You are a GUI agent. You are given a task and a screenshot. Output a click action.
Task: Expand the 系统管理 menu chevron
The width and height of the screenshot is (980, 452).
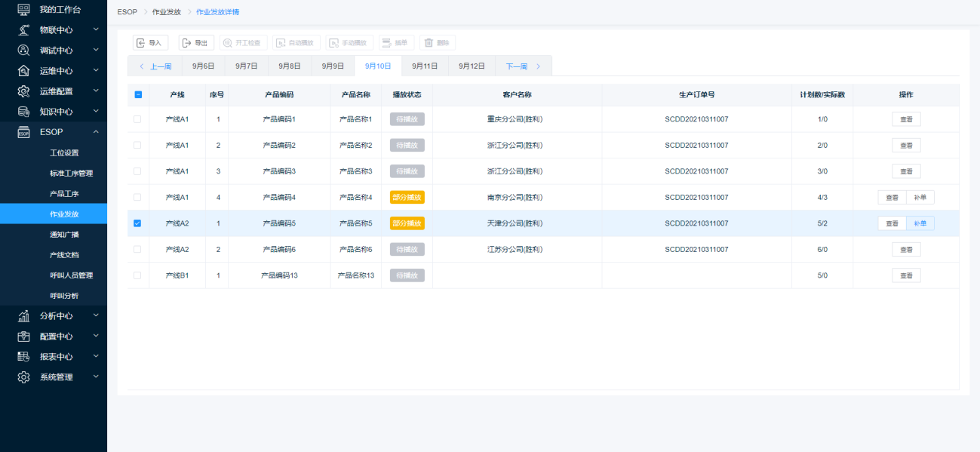pyautogui.click(x=96, y=377)
